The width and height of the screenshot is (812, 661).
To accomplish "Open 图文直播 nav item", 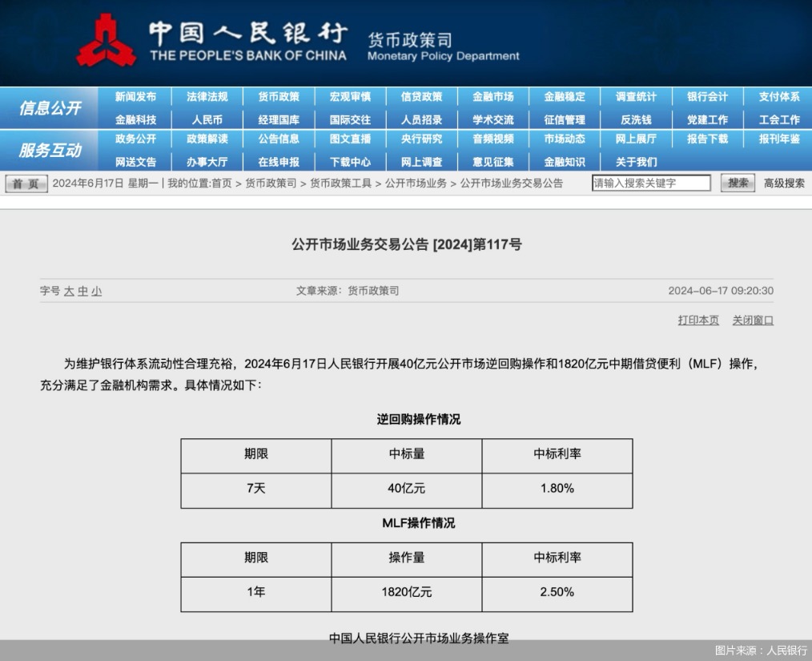I will coord(350,139).
